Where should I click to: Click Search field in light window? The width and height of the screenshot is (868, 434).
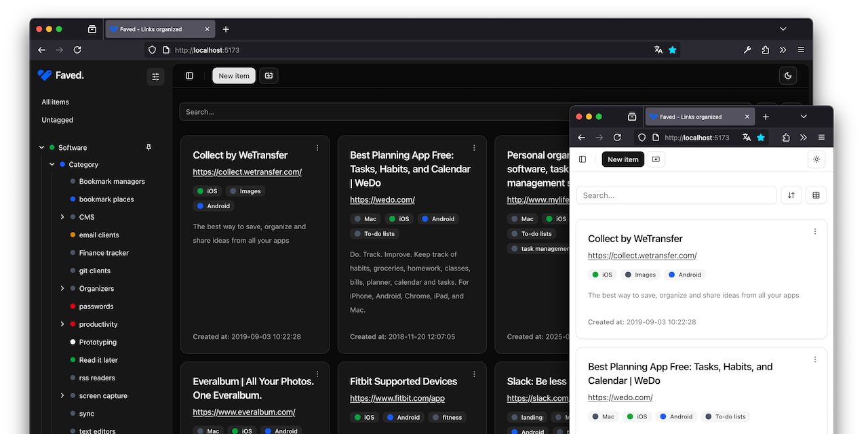(676, 195)
